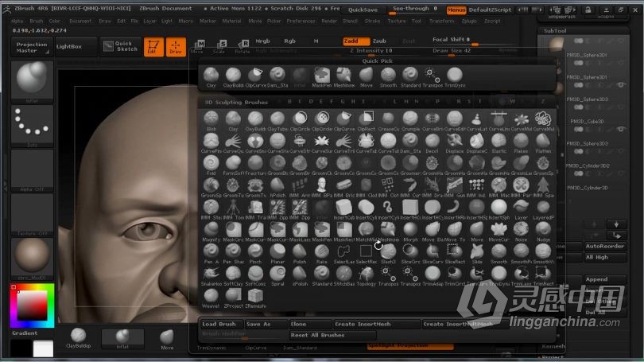Pick the Flatten brush
The height and width of the screenshot is (362, 644).
pos(543,143)
